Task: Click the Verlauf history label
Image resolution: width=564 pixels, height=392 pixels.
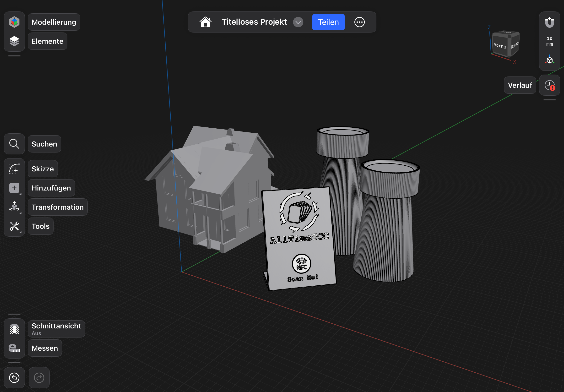Action: point(520,85)
